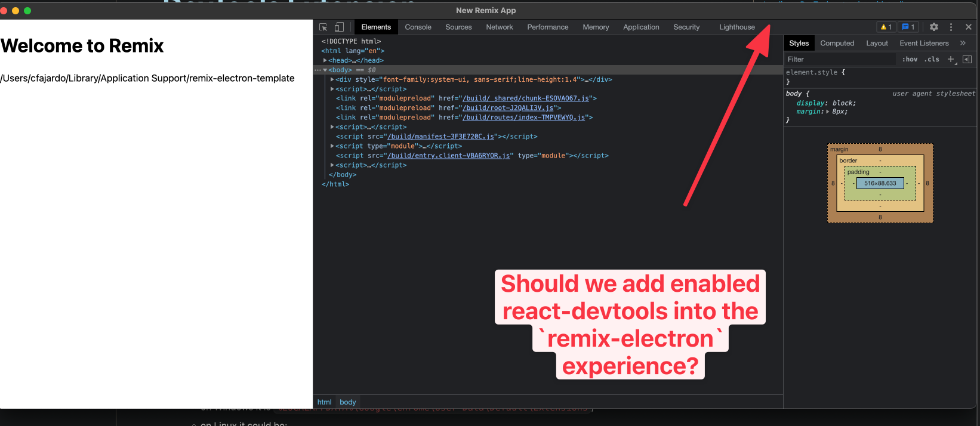Click the styles Filter input field

840,59
